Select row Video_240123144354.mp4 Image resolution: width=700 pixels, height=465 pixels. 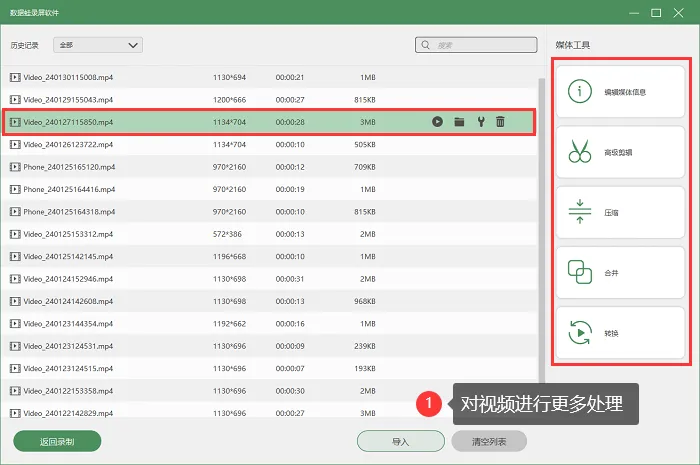(x=269, y=324)
